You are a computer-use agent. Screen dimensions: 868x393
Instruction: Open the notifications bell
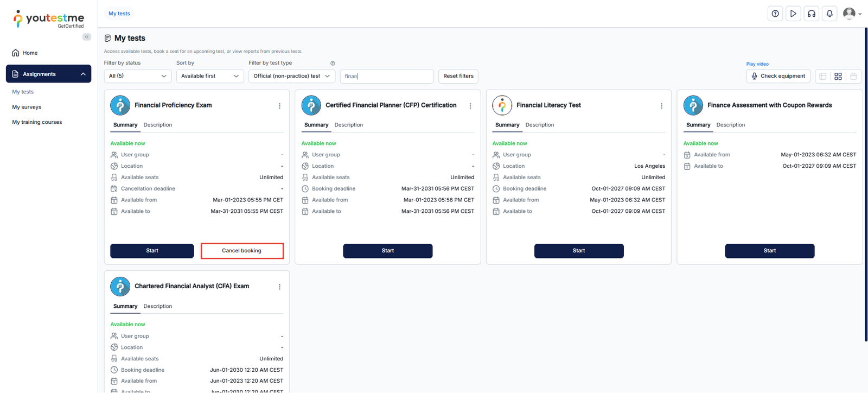pos(829,14)
